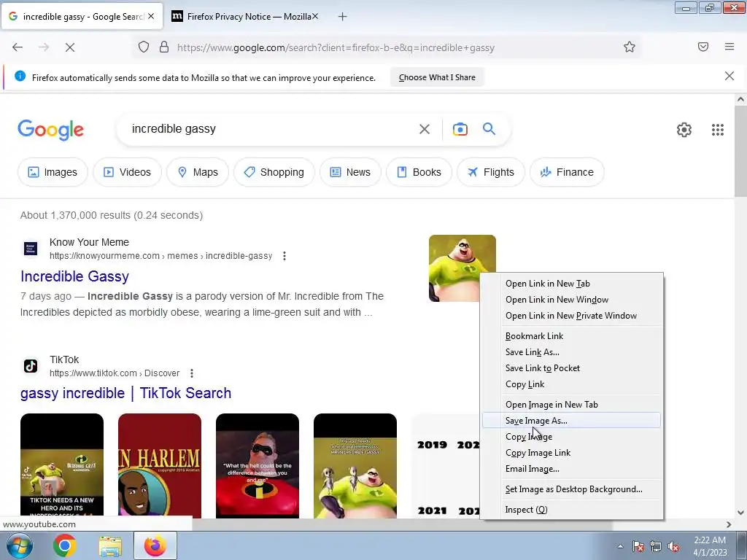Switch to the Firefox Privacy Notice tab
747x560 pixels.
(x=244, y=17)
